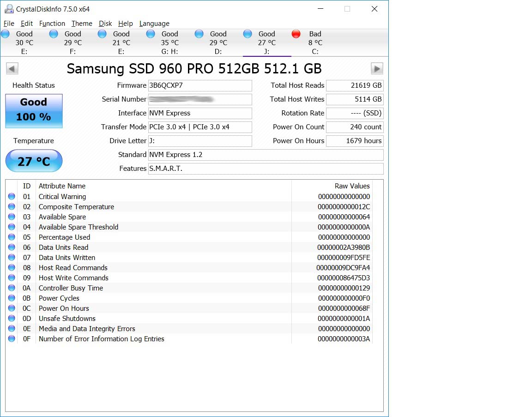Image resolution: width=532 pixels, height=417 pixels.
Task: Click the 27 °C temperature button
Action: (34, 161)
